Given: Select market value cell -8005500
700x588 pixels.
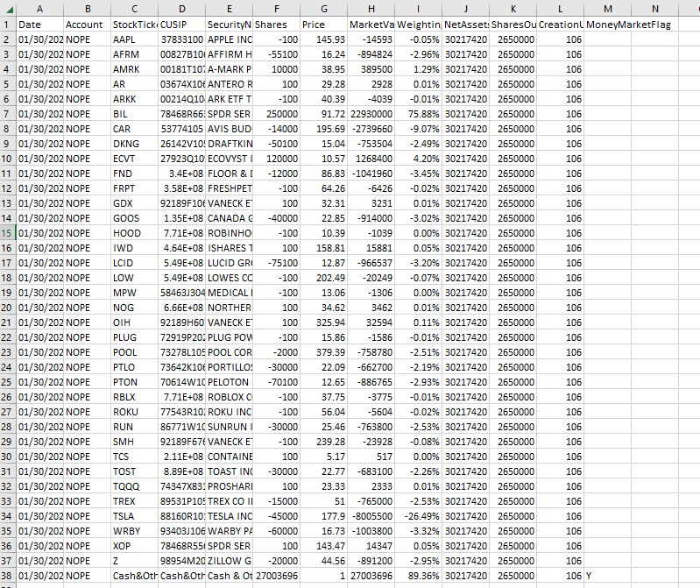Looking at the screenshot, I should coord(371,516).
